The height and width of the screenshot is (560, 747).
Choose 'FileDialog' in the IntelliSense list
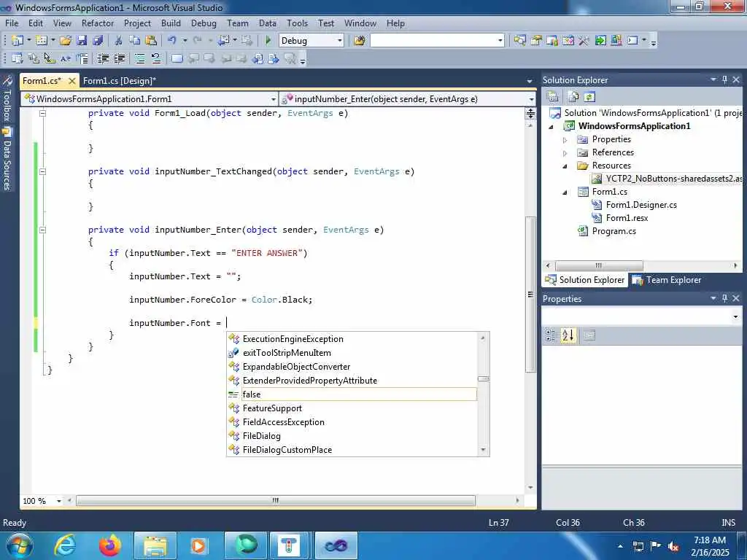[x=352, y=436]
